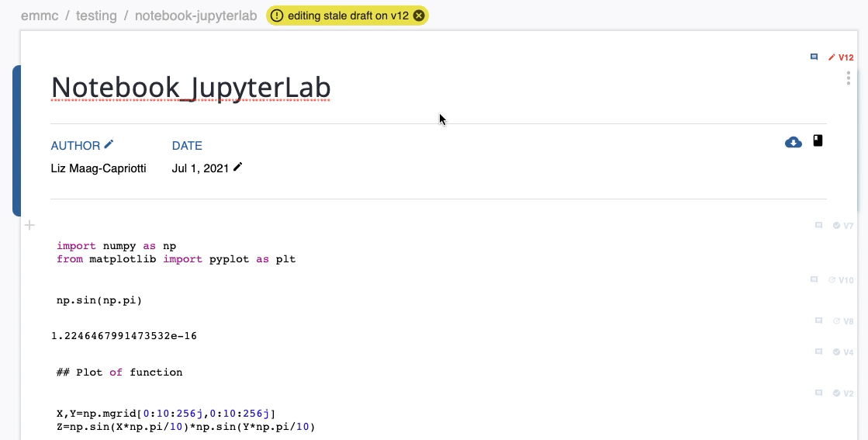The width and height of the screenshot is (868, 440).
Task: Open the comment icon beside V7
Action: (x=818, y=226)
